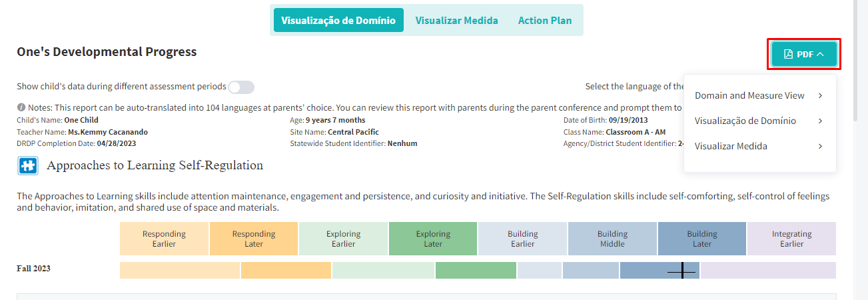Expand the arrow beside Visualizar Medida in the PDF menu
The image size is (868, 300).
(x=820, y=146)
